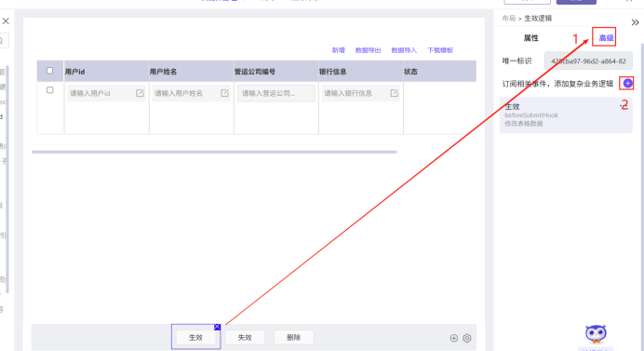Open button bar settings gear icon
This screenshot has width=644, height=351.
click(x=467, y=338)
